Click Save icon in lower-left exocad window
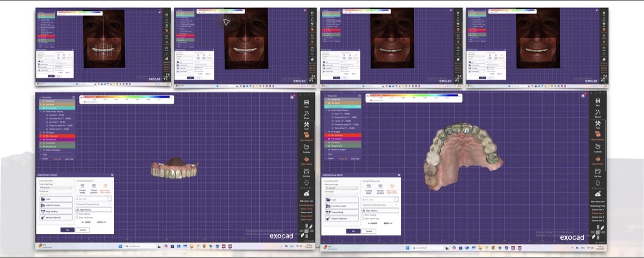Viewport: 644px width, 258px height. [x=307, y=102]
